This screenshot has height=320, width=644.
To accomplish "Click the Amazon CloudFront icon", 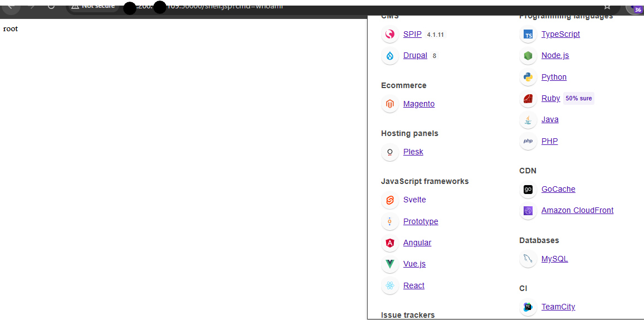I will point(528,211).
